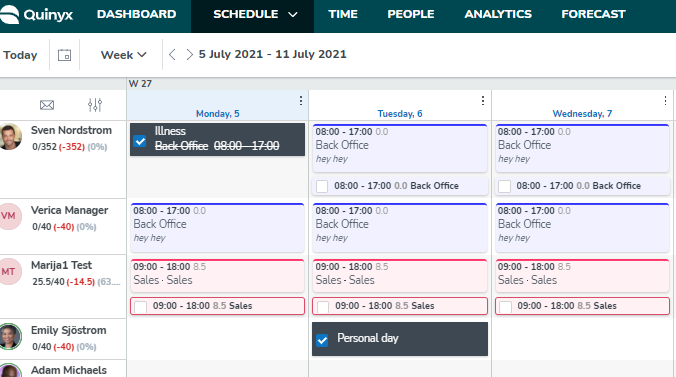The width and height of the screenshot is (676, 377).
Task: Expand the SCHEDULE menu chevron
Action: [293, 15]
